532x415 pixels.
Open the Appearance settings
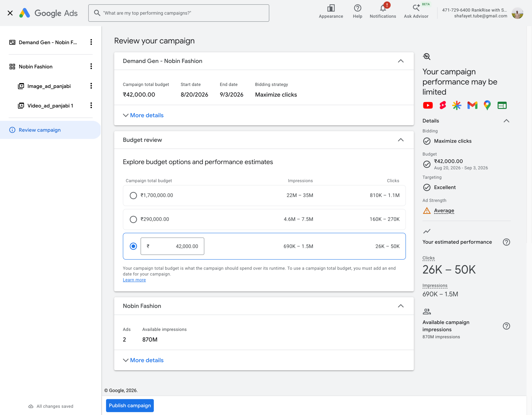[331, 11]
